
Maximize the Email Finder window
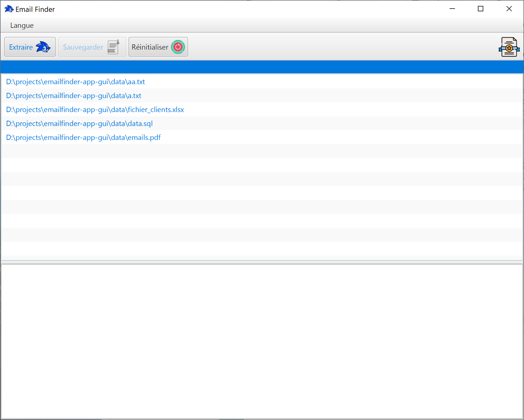pyautogui.click(x=481, y=9)
